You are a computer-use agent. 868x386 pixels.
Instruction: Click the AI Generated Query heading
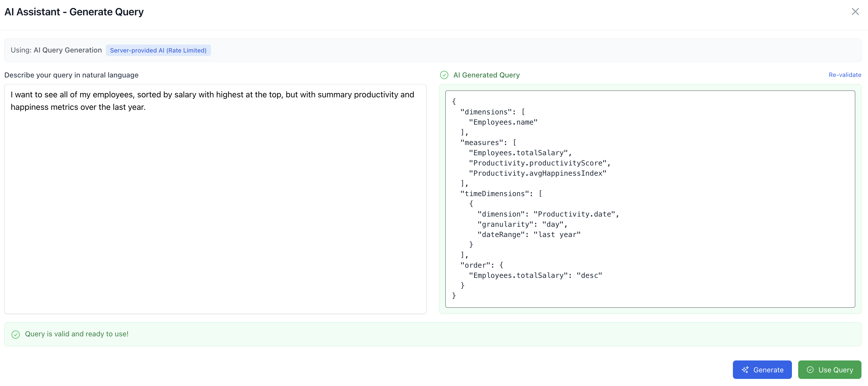[x=486, y=75]
